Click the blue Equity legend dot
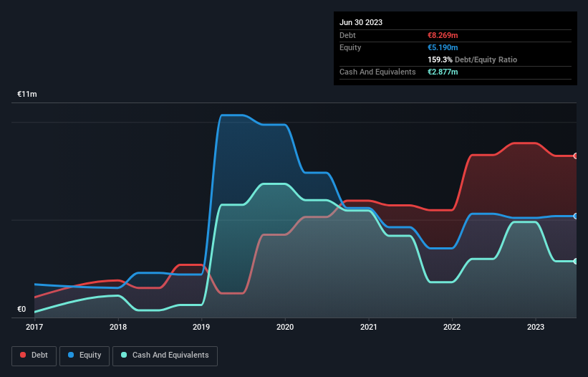This screenshot has height=377, width=588. coord(71,355)
